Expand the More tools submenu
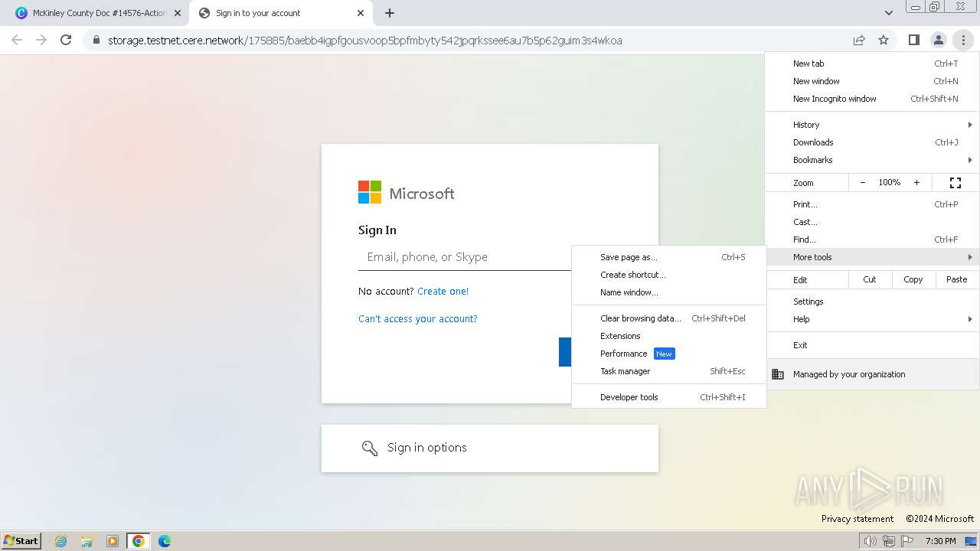The height and width of the screenshot is (551, 980). [x=872, y=257]
